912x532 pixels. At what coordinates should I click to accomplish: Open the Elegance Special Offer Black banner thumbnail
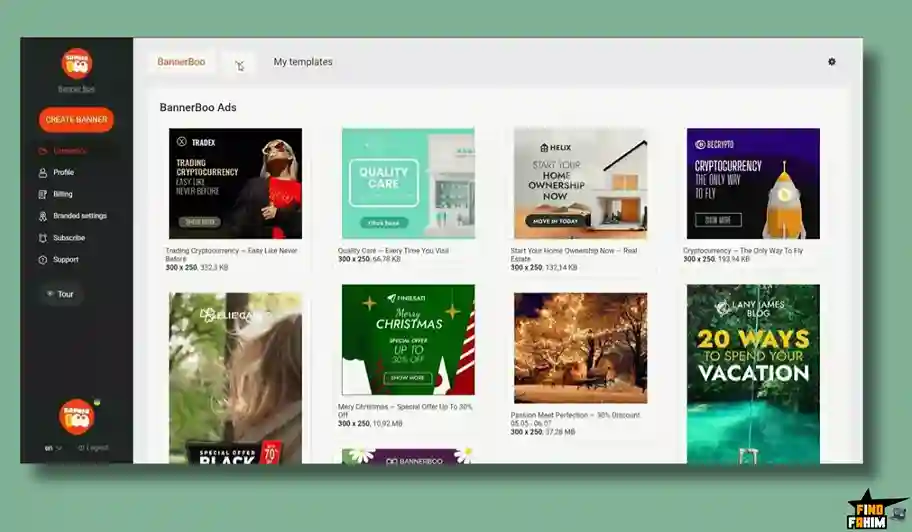(236, 378)
